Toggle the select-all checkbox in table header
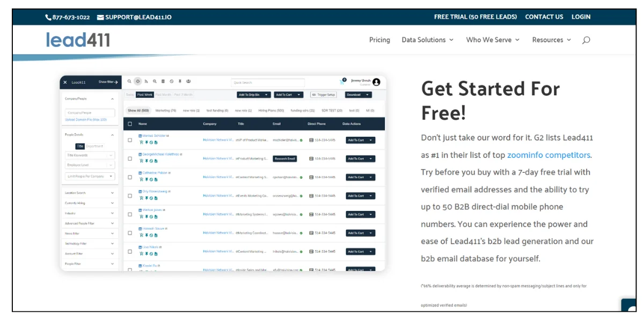644x322 pixels. coord(130,124)
